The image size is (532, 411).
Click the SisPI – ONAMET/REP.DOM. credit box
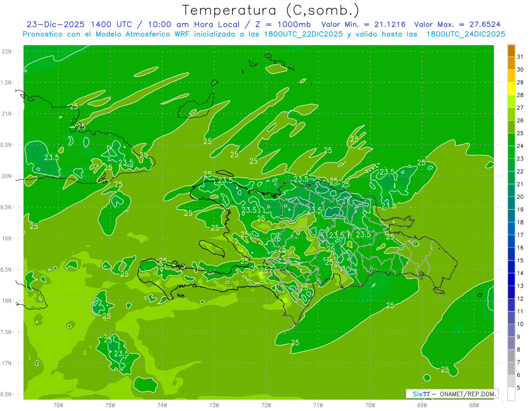click(452, 394)
